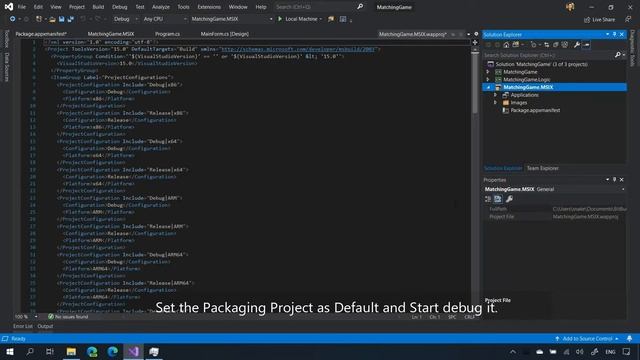Screen dimensions: 640x360
Task: Select the Solution 'MatchingGame' root node
Action: click(541, 64)
